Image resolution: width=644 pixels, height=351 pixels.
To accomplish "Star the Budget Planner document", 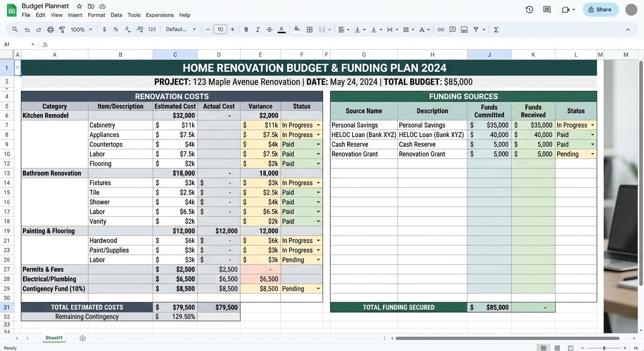I will [x=79, y=6].
